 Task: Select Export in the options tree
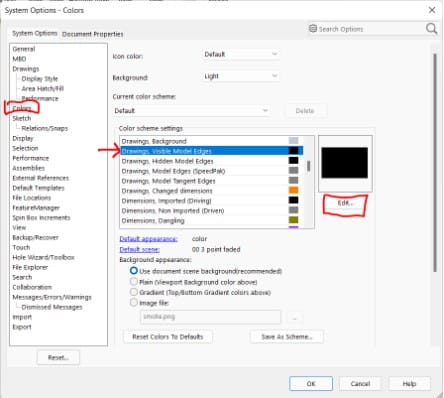[22, 327]
